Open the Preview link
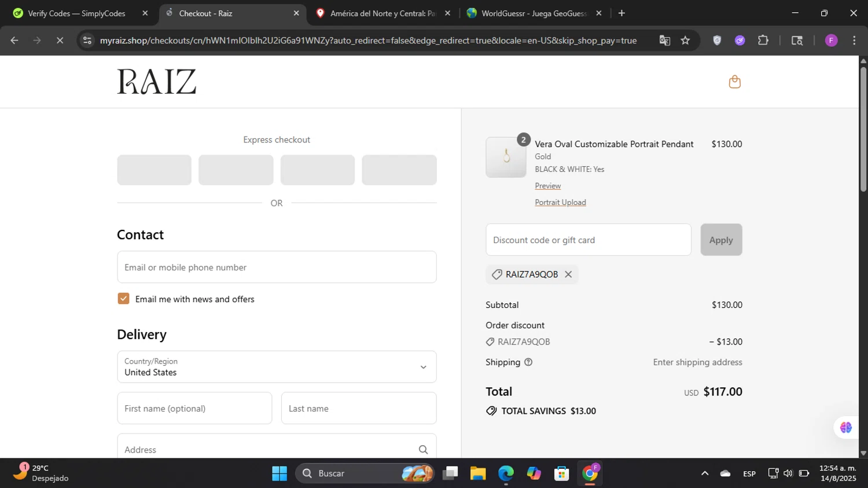 (x=547, y=186)
